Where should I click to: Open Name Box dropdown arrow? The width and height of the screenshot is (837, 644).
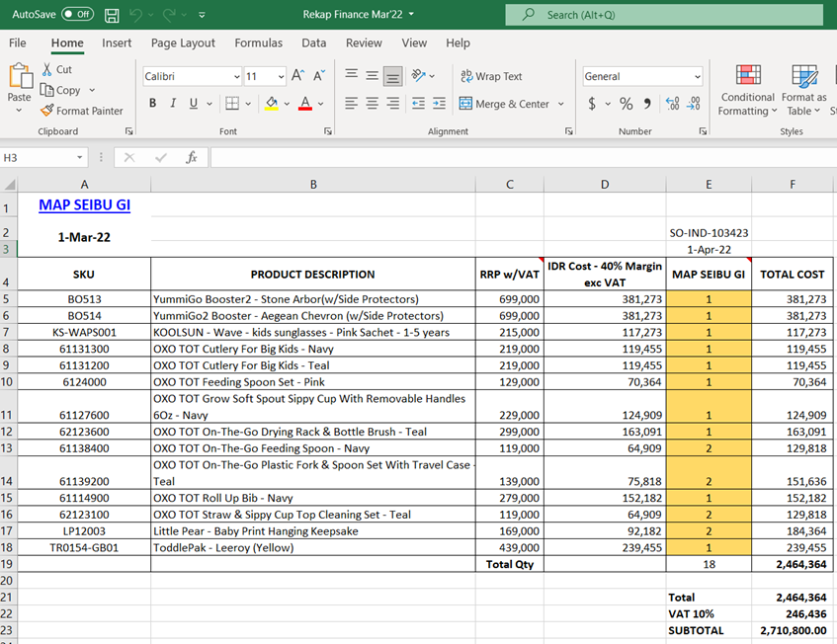[79, 157]
